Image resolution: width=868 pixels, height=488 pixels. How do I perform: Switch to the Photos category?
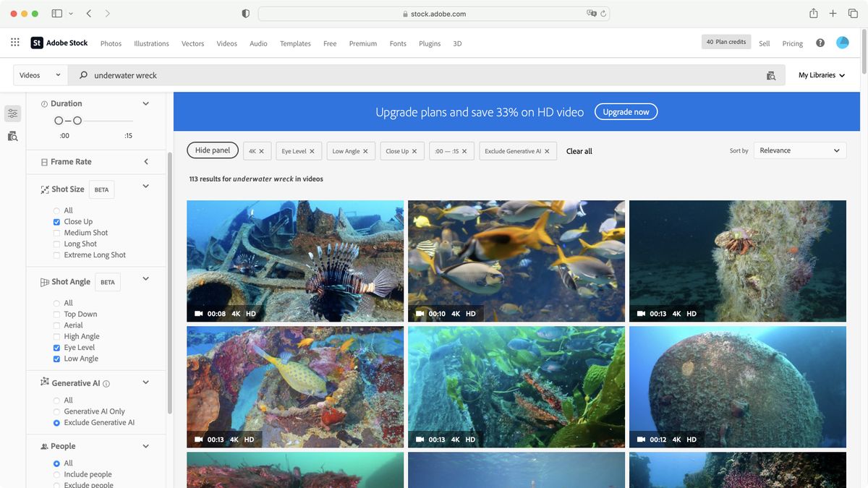tap(111, 43)
